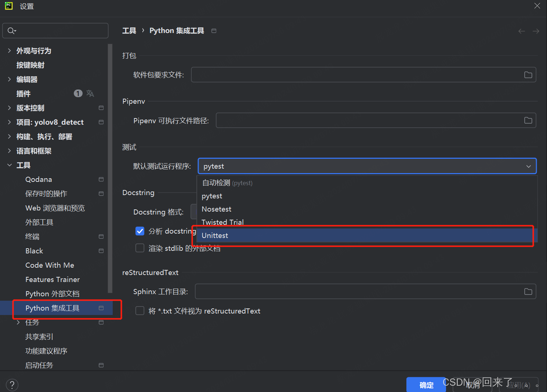
Task: Click the PyCharm logo in title bar
Action: click(x=9, y=6)
